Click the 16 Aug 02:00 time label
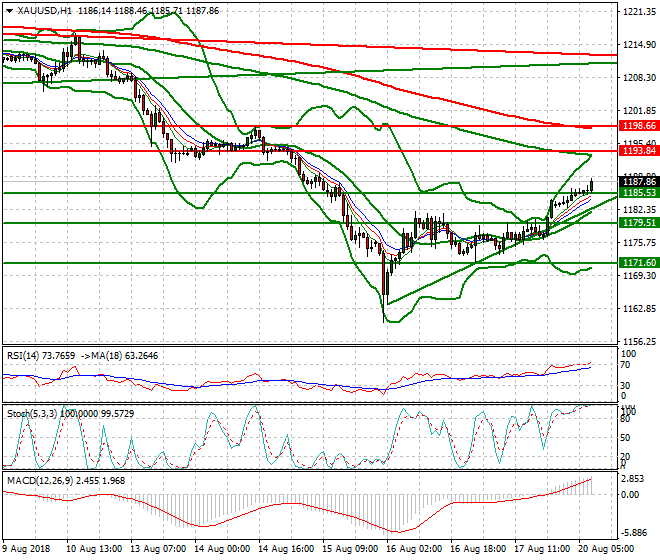 click(x=414, y=549)
